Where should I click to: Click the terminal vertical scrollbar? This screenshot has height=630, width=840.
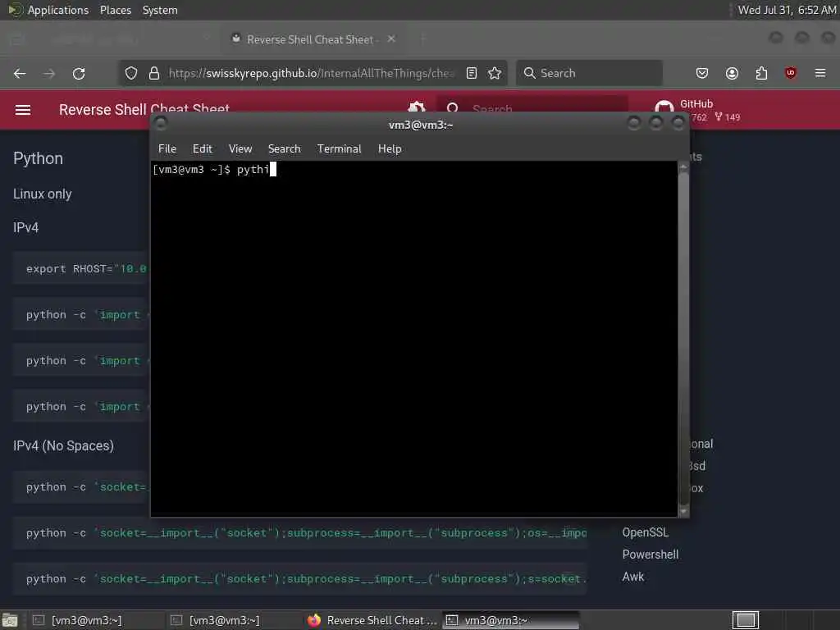pos(683,339)
